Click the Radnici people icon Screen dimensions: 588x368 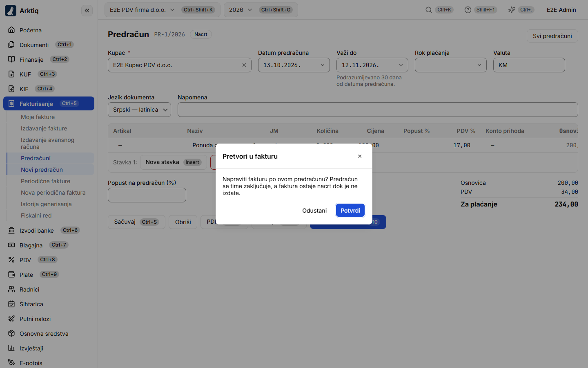pos(11,289)
